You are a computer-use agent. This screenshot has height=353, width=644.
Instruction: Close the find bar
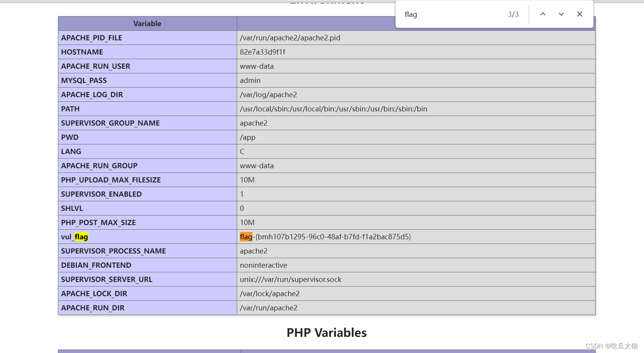click(580, 14)
